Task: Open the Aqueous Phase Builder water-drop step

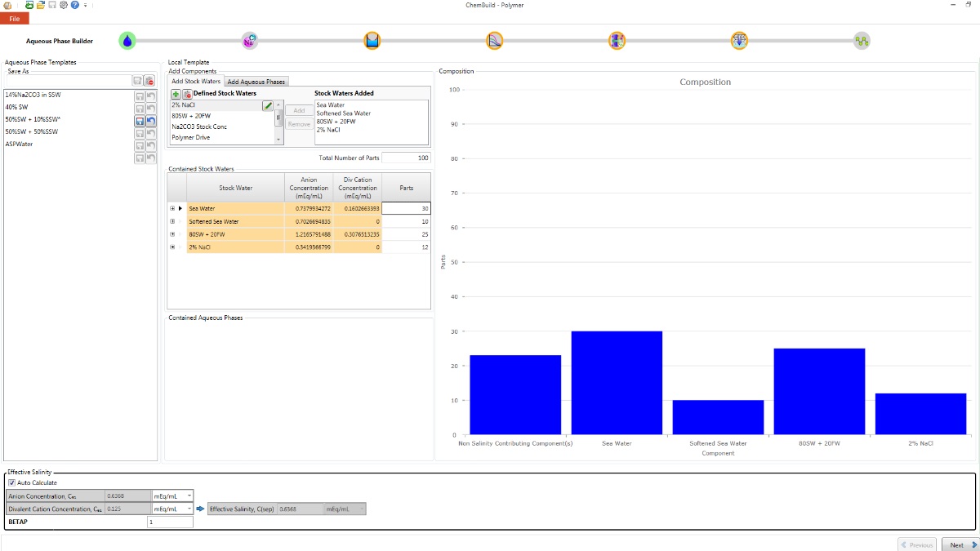Action: coord(127,40)
